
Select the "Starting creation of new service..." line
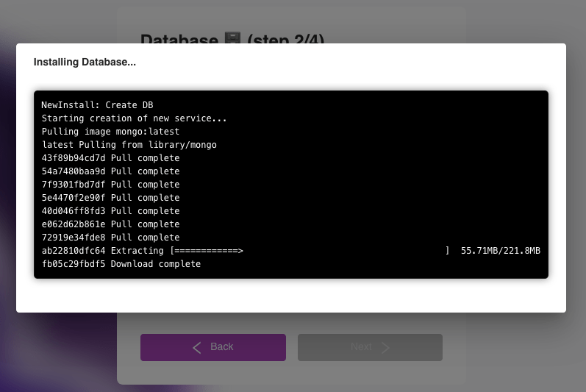[x=134, y=118]
